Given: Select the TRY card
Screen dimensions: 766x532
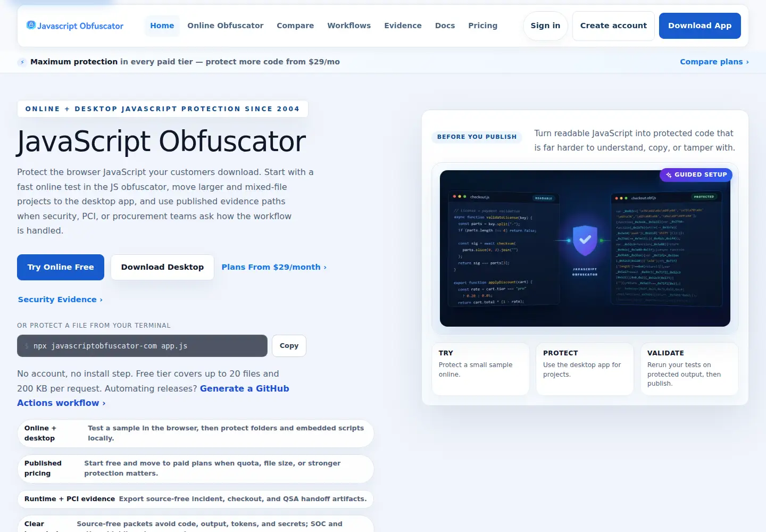Looking at the screenshot, I should tap(480, 369).
